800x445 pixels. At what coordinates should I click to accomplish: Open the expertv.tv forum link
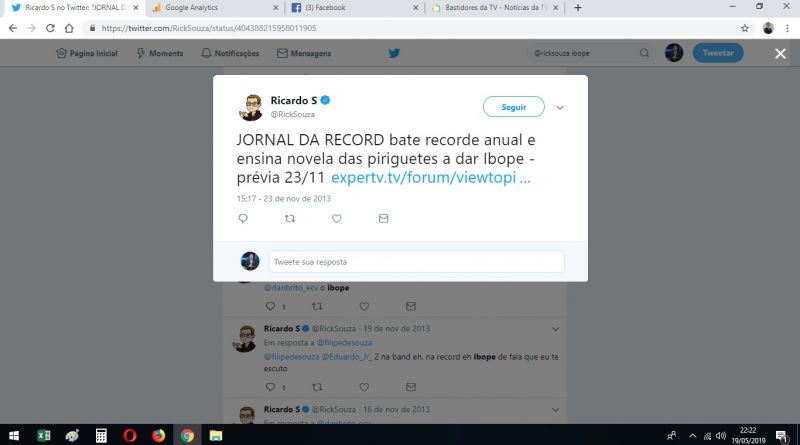431,177
